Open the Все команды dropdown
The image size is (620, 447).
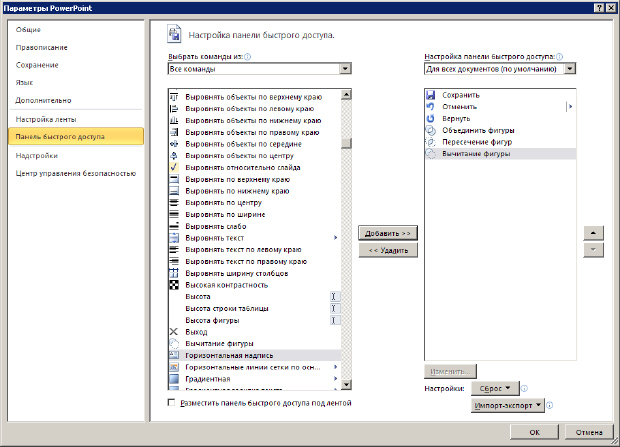(345, 69)
